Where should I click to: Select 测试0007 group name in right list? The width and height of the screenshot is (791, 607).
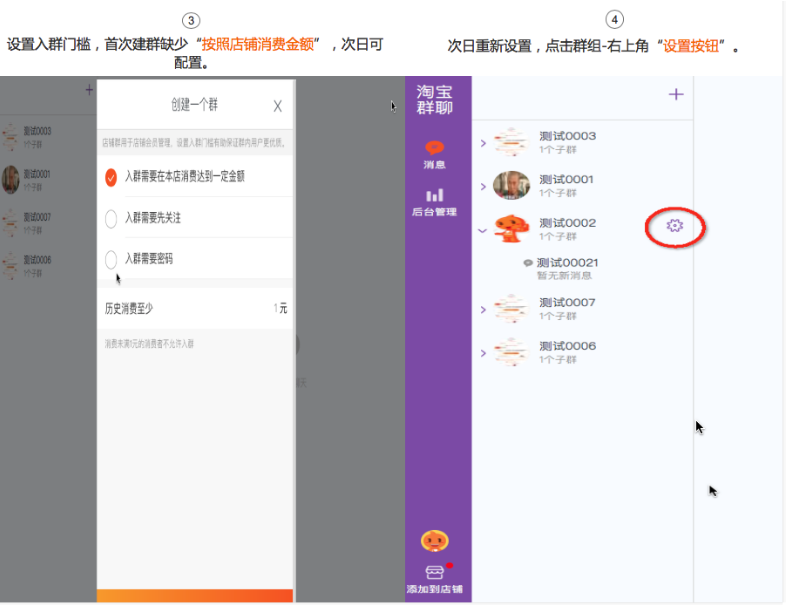click(x=569, y=303)
